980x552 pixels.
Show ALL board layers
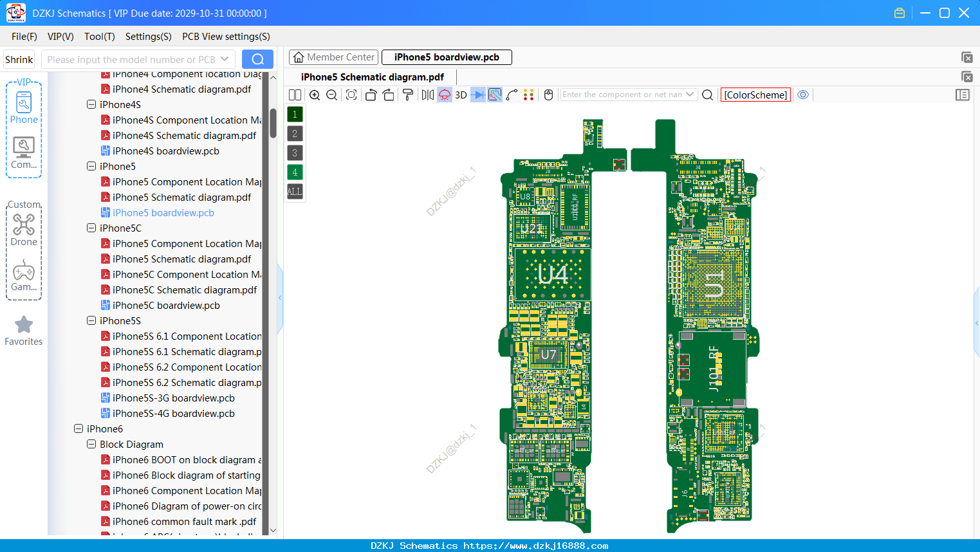[x=295, y=192]
